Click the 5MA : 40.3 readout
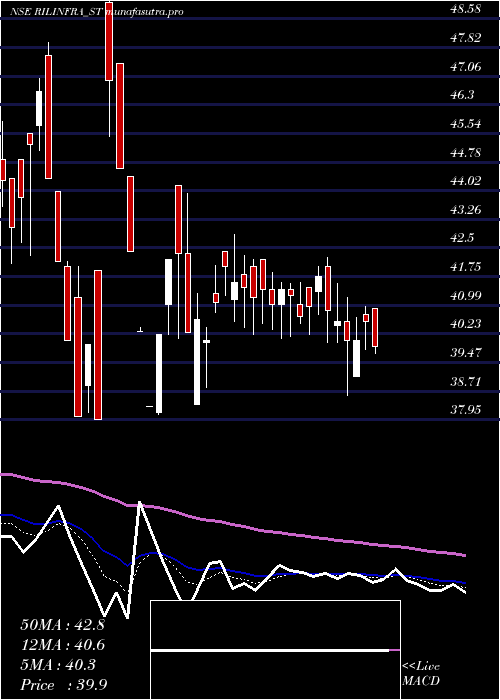Screen dimensions: 500x700 click(x=58, y=665)
